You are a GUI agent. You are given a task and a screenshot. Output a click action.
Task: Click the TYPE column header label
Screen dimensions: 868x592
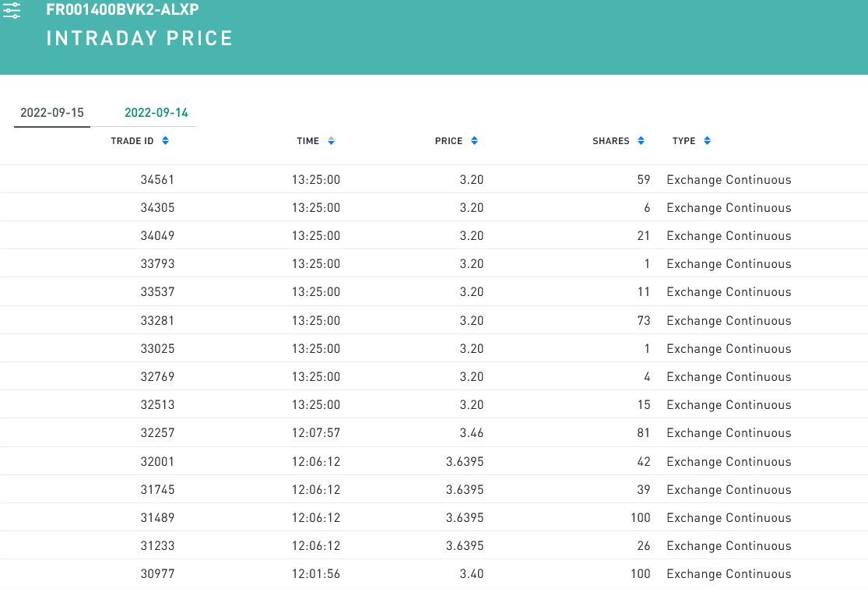tap(684, 141)
